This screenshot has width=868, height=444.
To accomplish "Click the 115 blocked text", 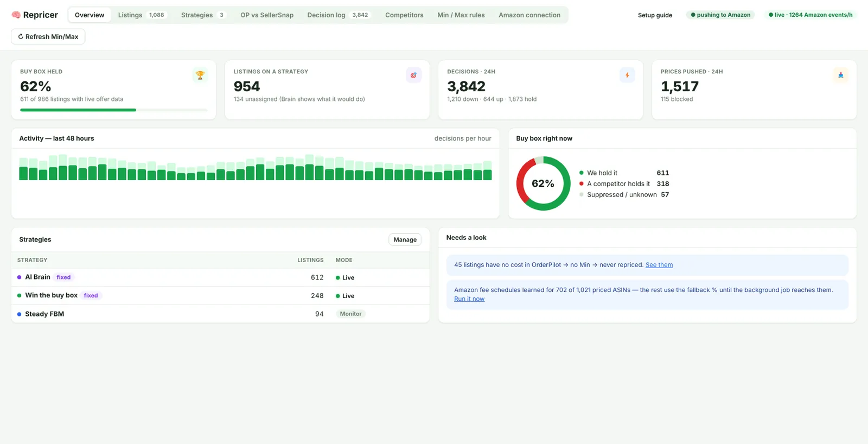I will tap(677, 99).
